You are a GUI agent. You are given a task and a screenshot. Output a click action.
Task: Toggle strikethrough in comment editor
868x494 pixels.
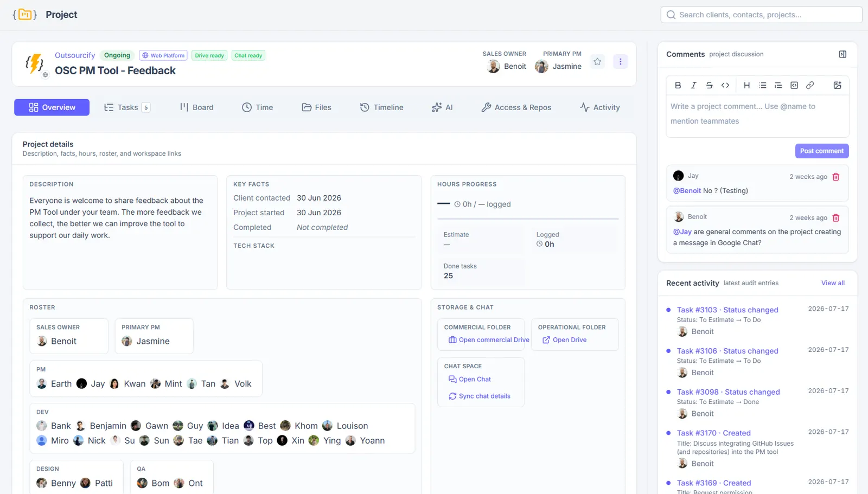click(x=709, y=85)
